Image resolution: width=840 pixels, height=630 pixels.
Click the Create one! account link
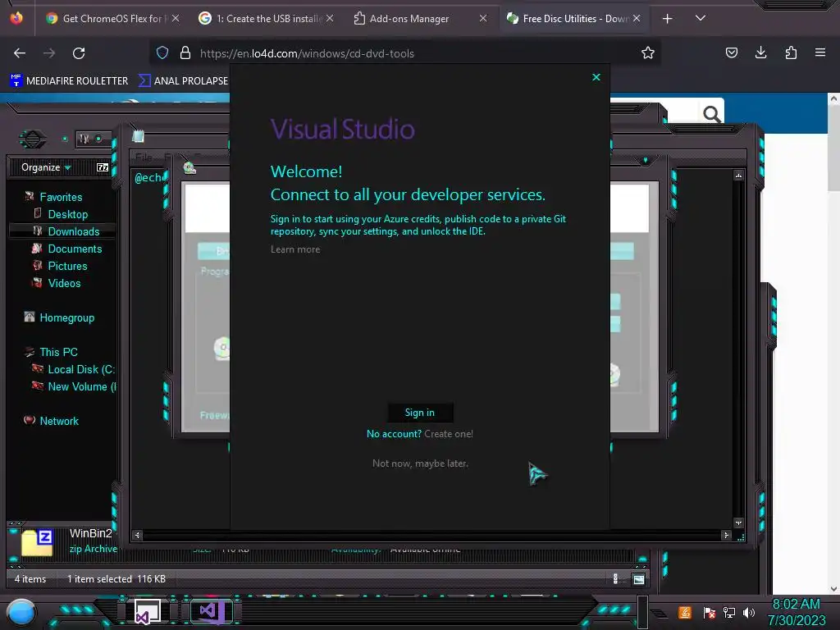pos(449,434)
